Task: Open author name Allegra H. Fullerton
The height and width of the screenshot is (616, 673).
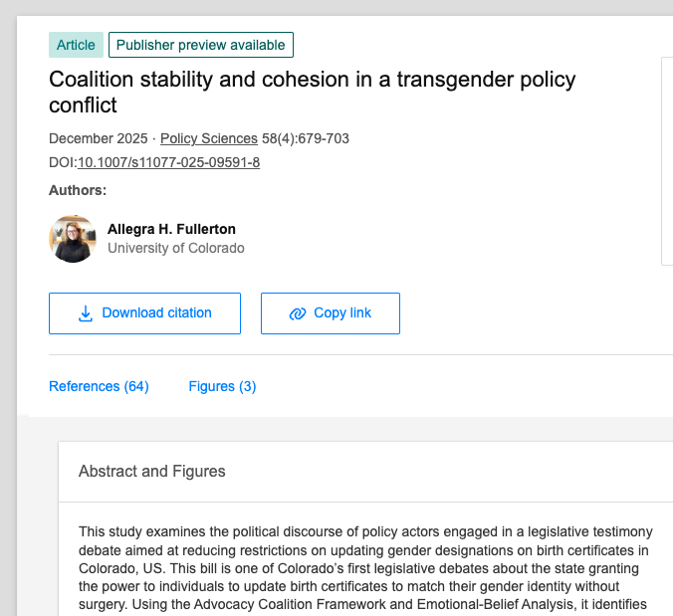Action: click(x=171, y=230)
